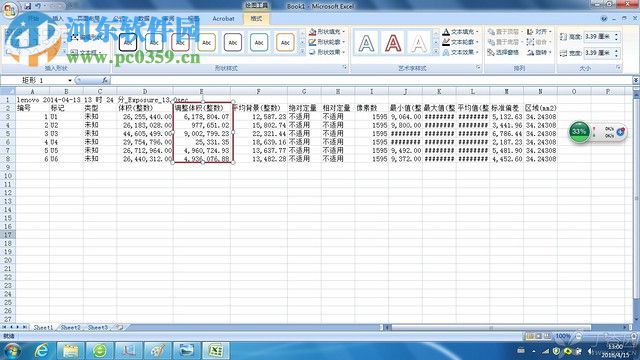Image resolution: width=640 pixels, height=360 pixels.
Task: Click 置于底层 send to back
Action: [x=504, y=42]
